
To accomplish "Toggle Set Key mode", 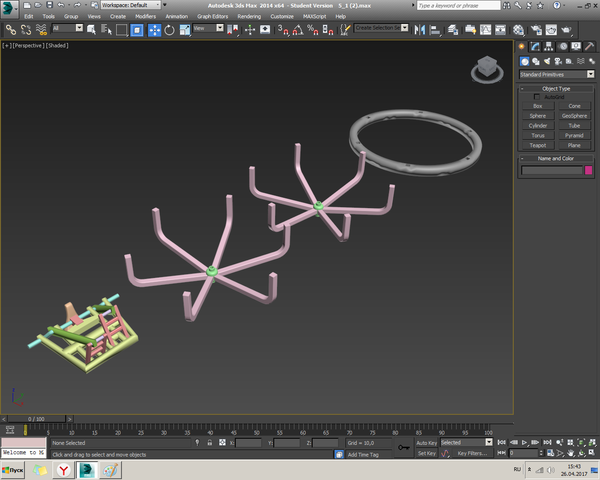I will (x=426, y=453).
